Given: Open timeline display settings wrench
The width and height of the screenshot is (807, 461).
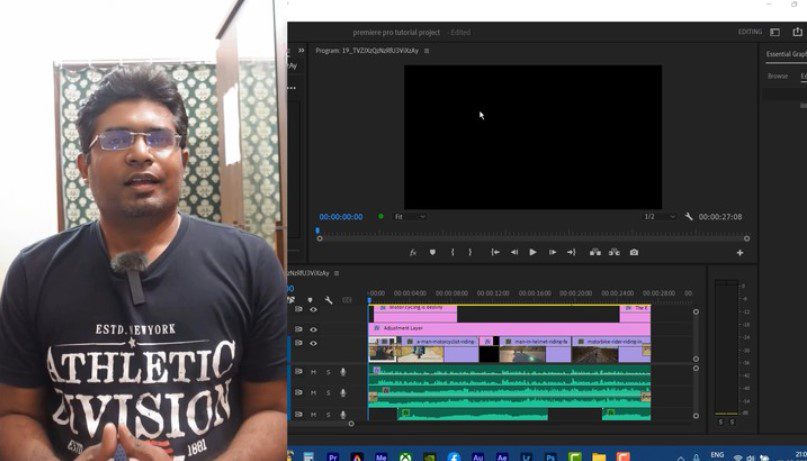Looking at the screenshot, I should click(328, 300).
